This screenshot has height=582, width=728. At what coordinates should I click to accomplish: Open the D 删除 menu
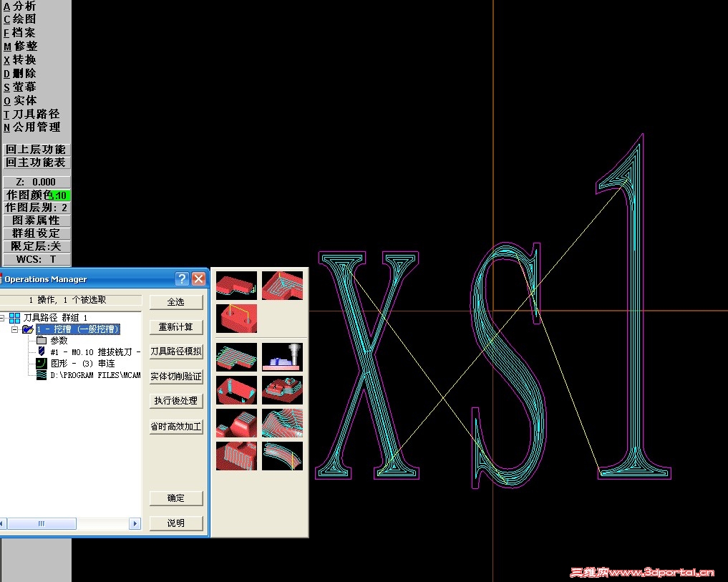[x=19, y=73]
